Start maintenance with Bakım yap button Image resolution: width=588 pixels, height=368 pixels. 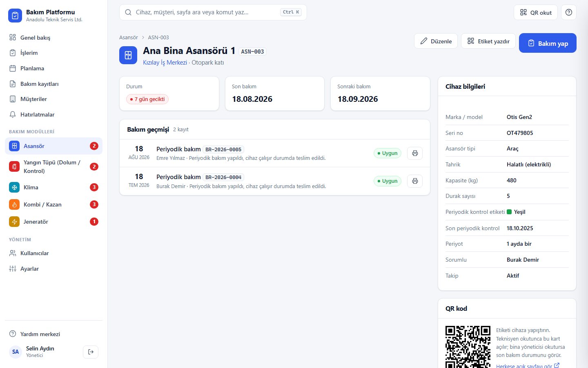point(548,43)
